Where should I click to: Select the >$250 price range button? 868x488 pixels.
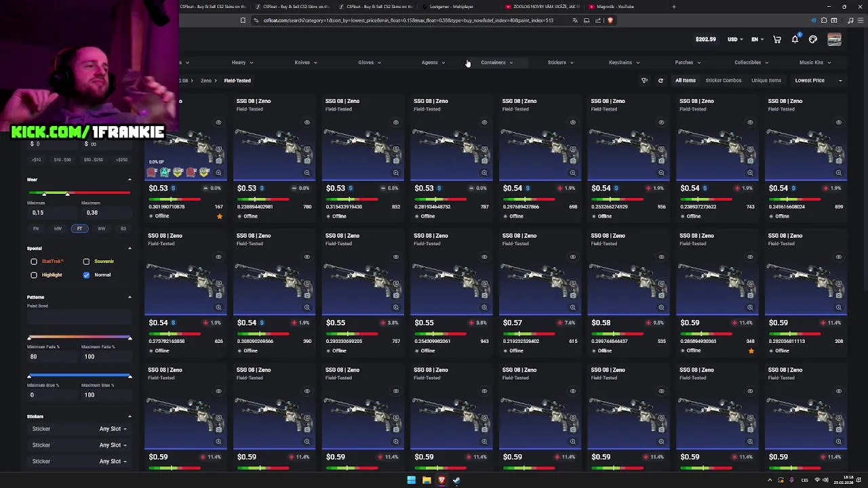(x=121, y=160)
